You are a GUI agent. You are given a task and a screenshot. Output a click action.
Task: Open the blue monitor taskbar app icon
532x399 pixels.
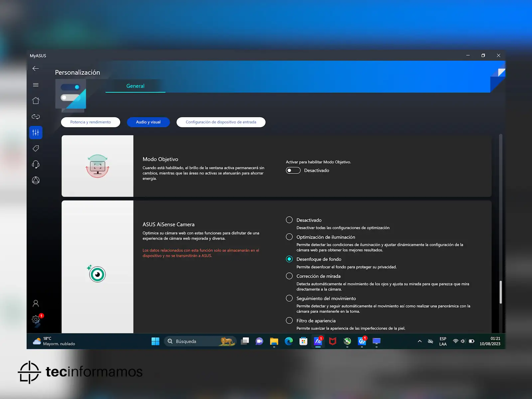click(376, 341)
